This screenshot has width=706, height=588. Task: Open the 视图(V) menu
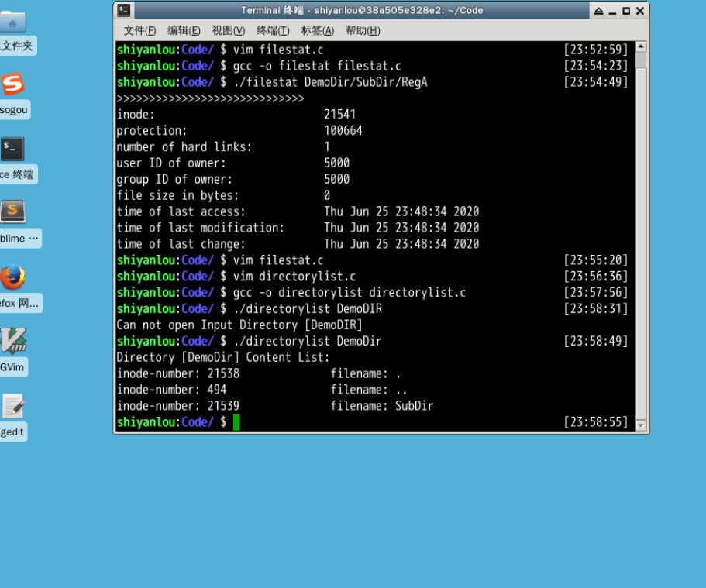pyautogui.click(x=229, y=31)
